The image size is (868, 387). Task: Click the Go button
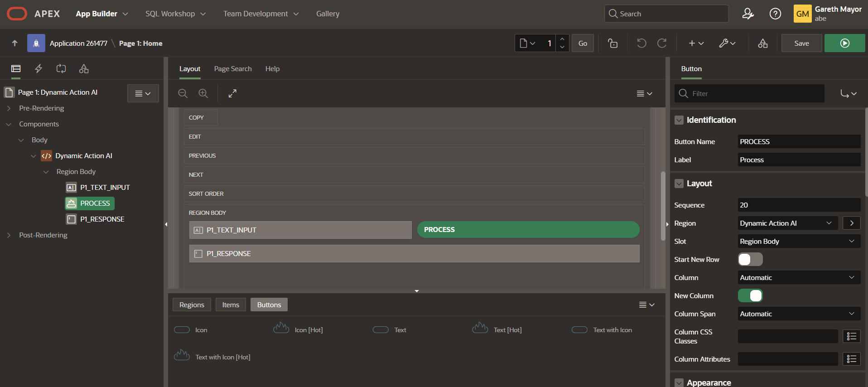pyautogui.click(x=583, y=43)
